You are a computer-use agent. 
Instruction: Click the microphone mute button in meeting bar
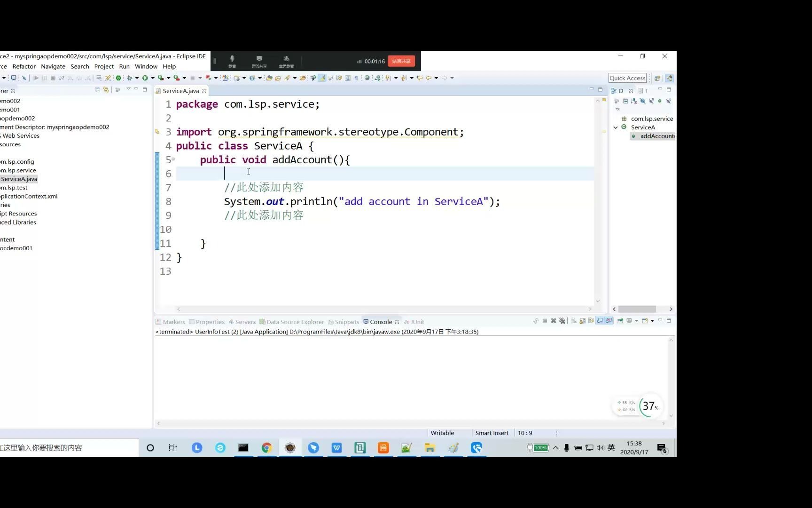(x=232, y=61)
